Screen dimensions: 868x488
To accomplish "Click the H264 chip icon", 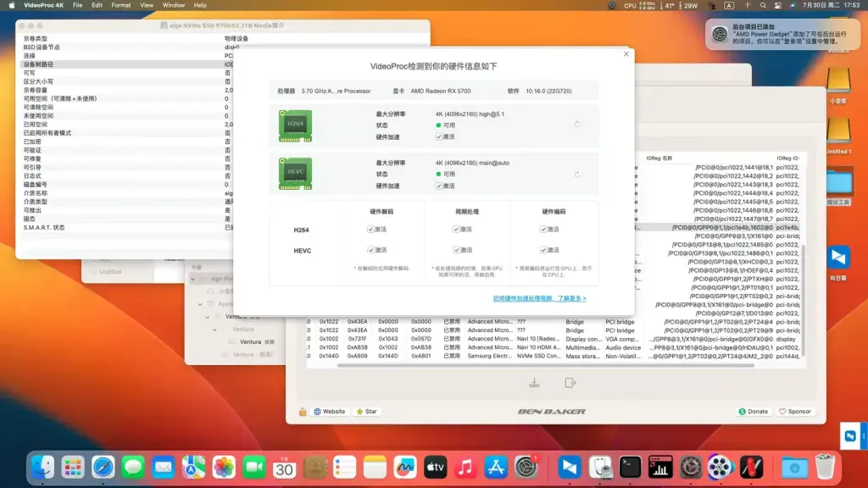I will [x=295, y=125].
